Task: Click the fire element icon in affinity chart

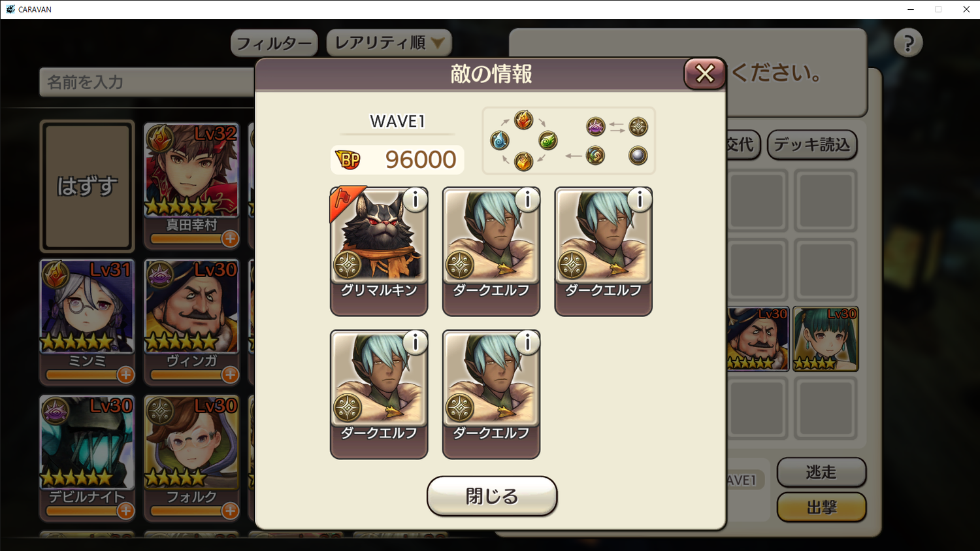Action: [523, 120]
